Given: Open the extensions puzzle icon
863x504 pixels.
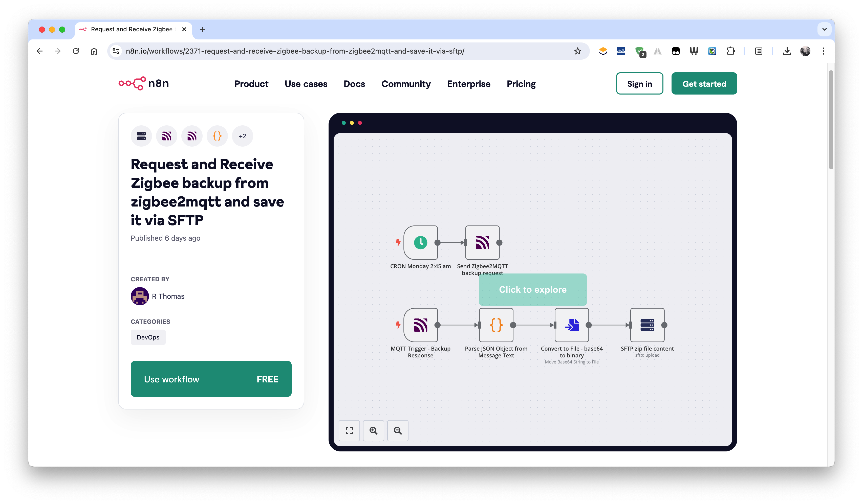Looking at the screenshot, I should point(730,51).
